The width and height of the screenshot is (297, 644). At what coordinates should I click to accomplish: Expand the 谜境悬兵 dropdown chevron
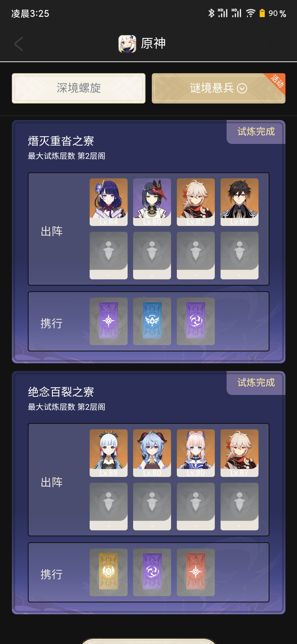tap(242, 89)
